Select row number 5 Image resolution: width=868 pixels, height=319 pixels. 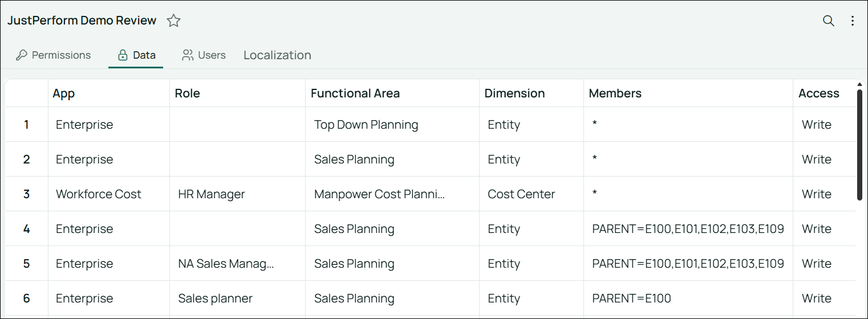tap(26, 263)
